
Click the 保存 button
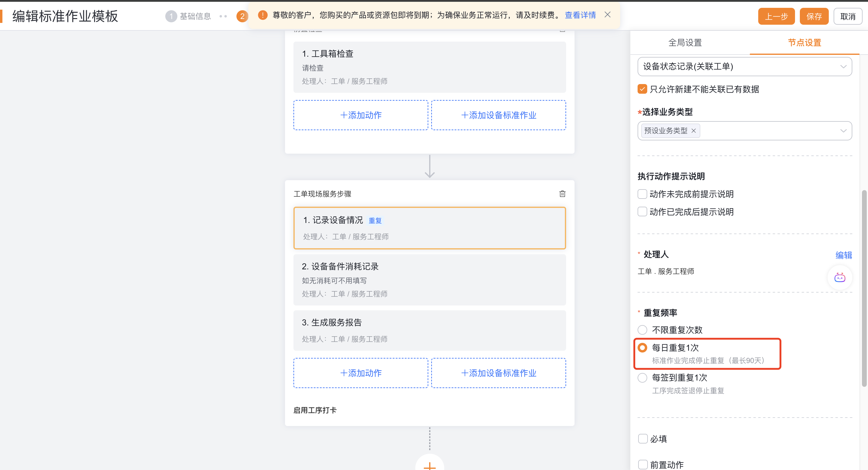tap(814, 17)
